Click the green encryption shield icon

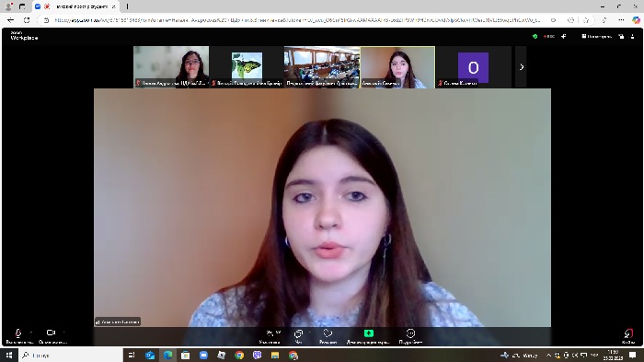(x=535, y=37)
